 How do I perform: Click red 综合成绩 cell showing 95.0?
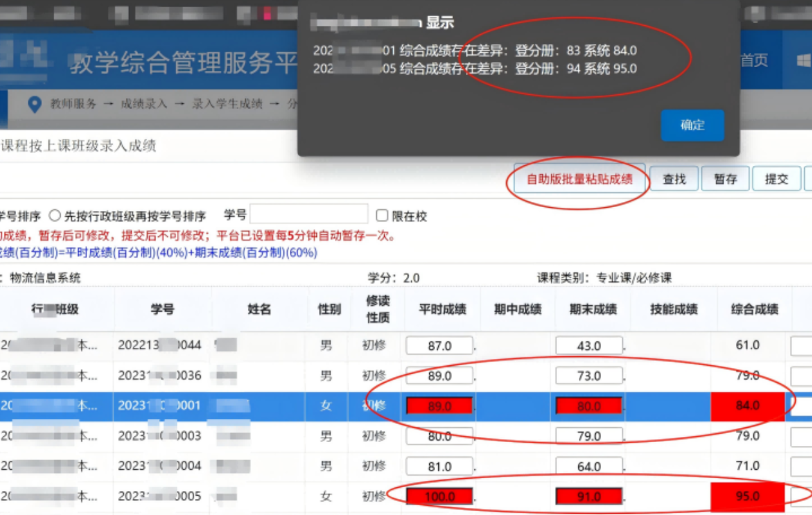click(747, 496)
